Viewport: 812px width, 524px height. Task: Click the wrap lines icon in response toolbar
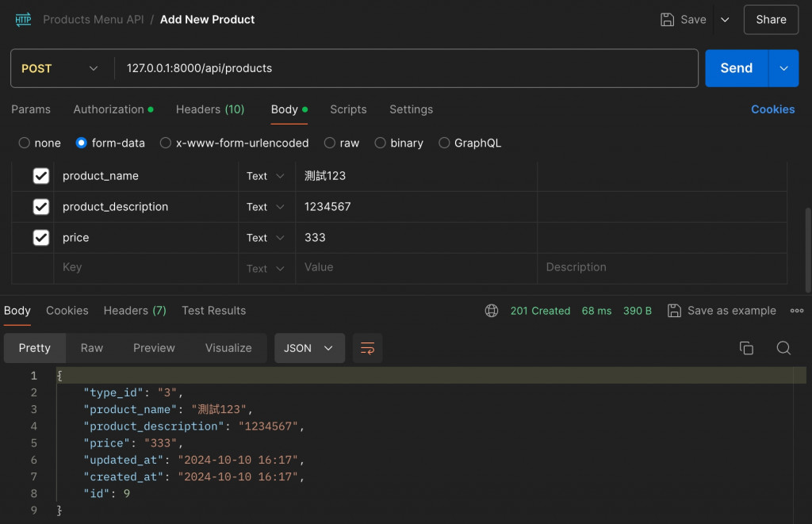[367, 348]
